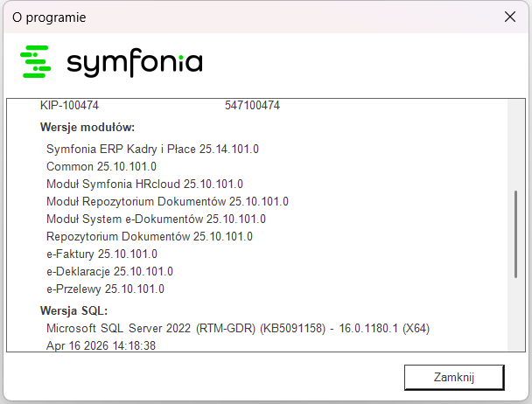
Task: Select Moduł Symfonia HRcloud 25.10.101.0 line
Action: point(145,184)
